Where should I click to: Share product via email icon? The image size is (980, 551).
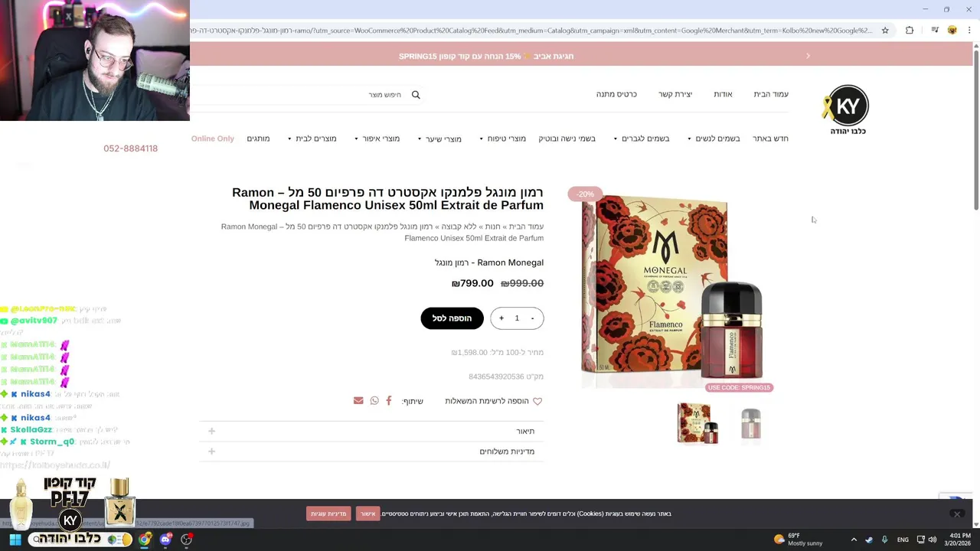point(358,401)
